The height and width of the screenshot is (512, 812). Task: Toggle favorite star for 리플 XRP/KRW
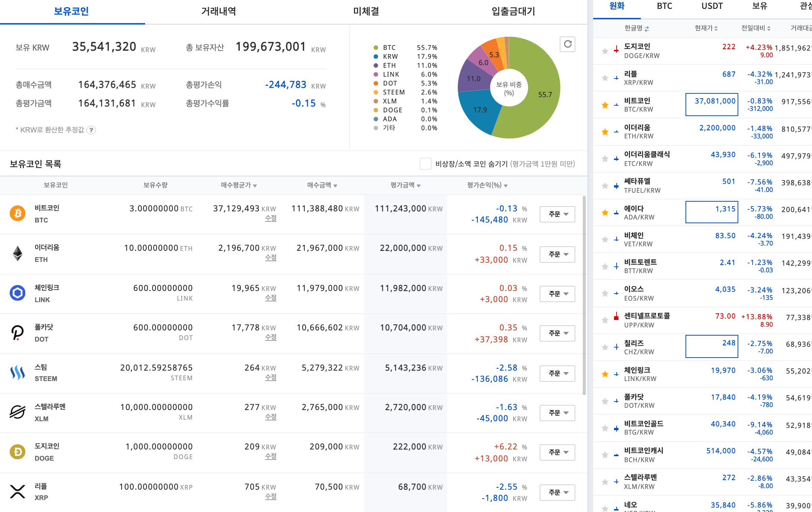pos(605,78)
